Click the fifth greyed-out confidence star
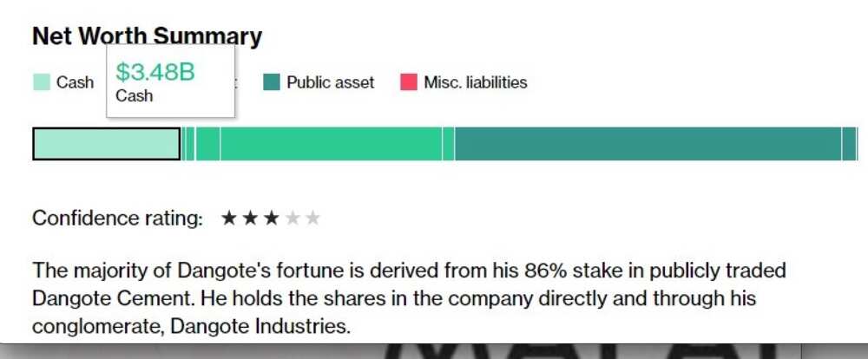 tap(312, 218)
